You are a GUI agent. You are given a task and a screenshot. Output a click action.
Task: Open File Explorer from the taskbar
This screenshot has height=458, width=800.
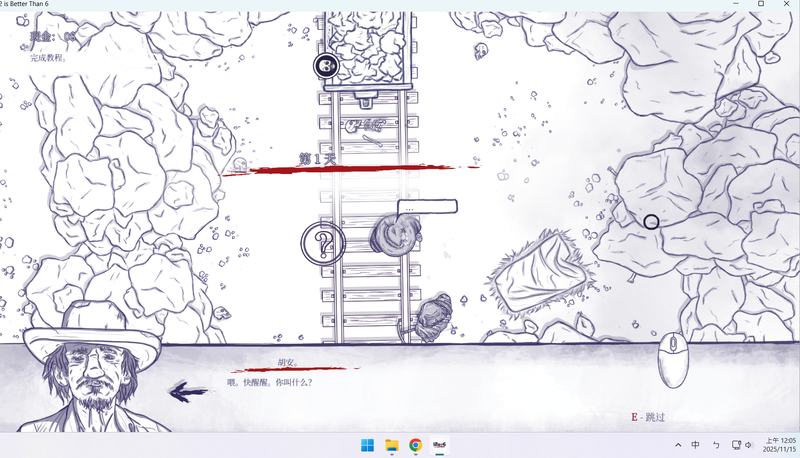click(392, 445)
